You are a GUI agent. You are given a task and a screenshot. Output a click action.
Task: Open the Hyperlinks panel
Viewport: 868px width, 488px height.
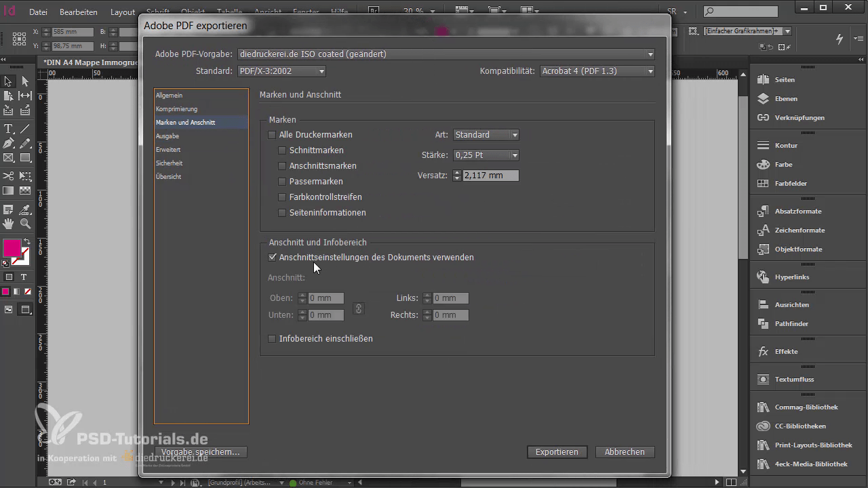(792, 277)
